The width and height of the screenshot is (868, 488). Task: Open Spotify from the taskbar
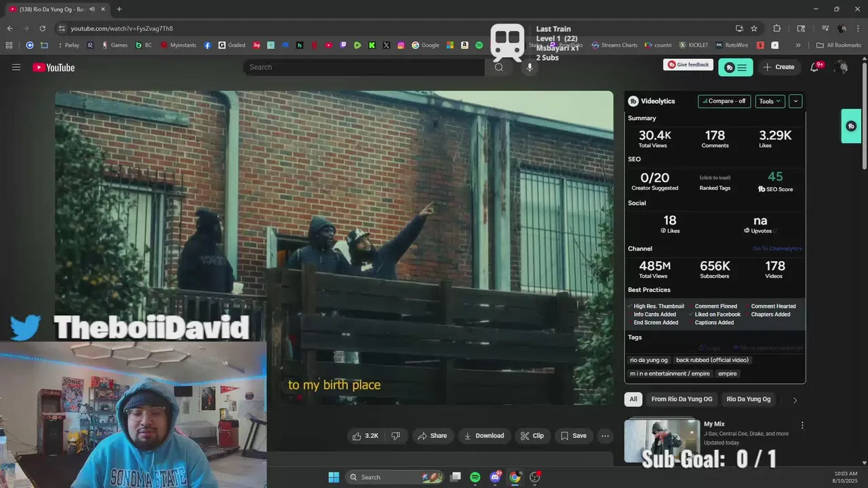click(475, 477)
